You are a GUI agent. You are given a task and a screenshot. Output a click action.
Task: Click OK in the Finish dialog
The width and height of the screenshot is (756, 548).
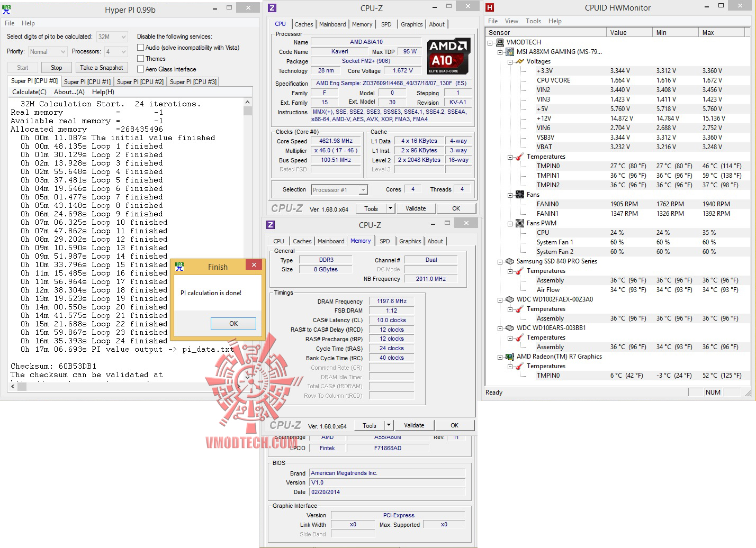click(x=233, y=323)
